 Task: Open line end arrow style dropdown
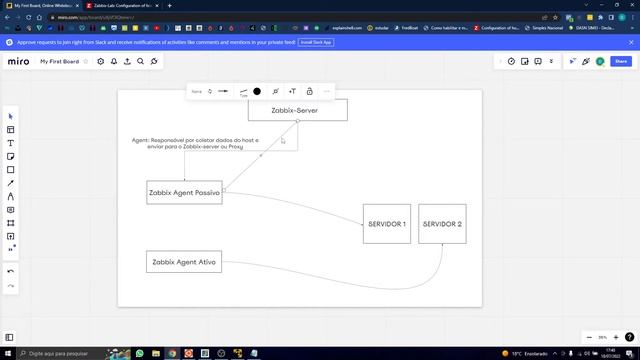223,91
